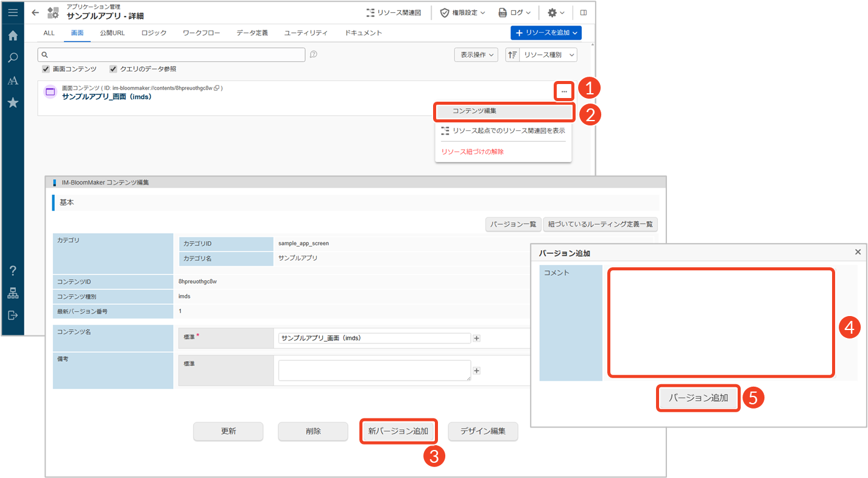This screenshot has width=868, height=478.
Task: Expand the リソースを追加 dropdown button
Action: tap(546, 33)
